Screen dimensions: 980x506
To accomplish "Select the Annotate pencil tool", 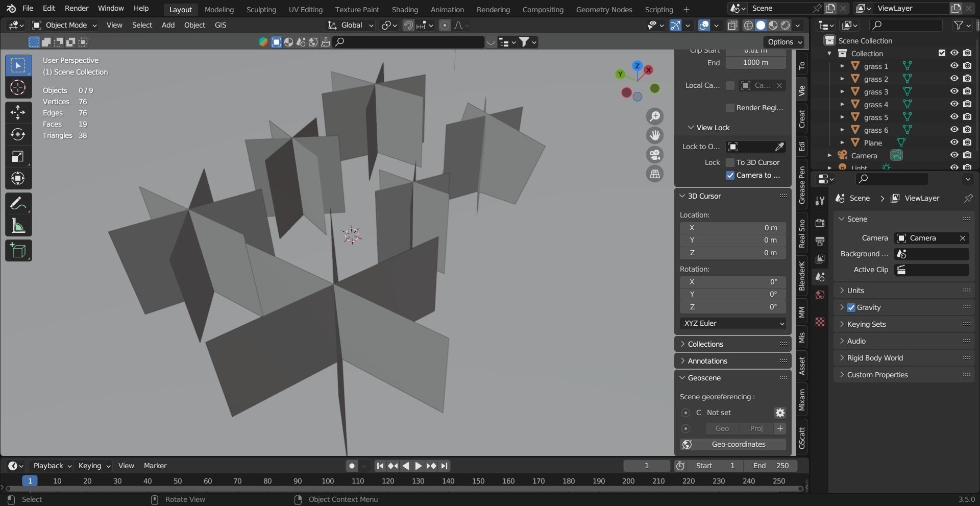I will coord(18,204).
